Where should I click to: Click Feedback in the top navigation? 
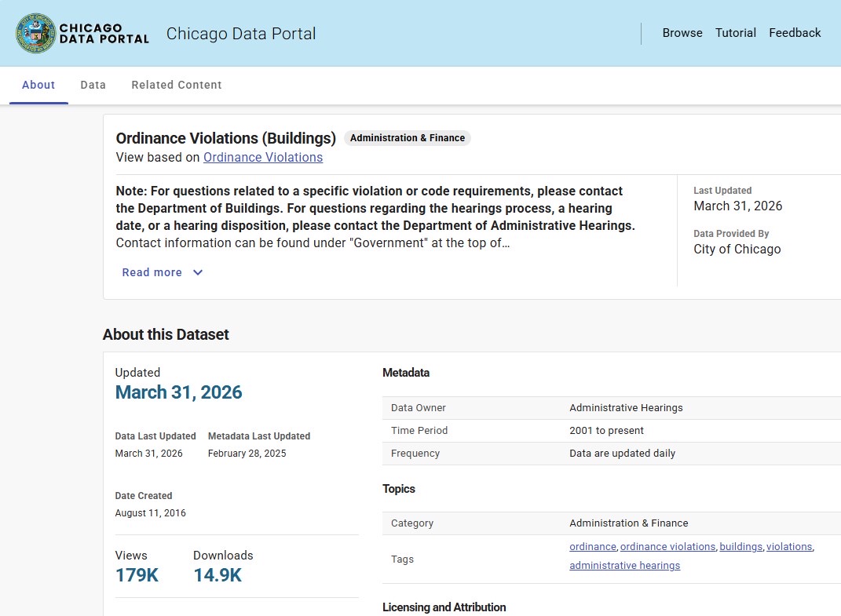point(795,33)
